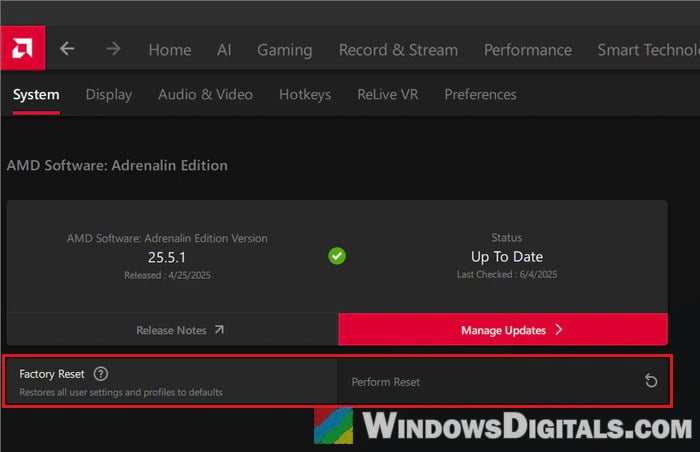This screenshot has width=700, height=452.
Task: Open the Hotkeys sub-tab
Action: click(x=305, y=95)
